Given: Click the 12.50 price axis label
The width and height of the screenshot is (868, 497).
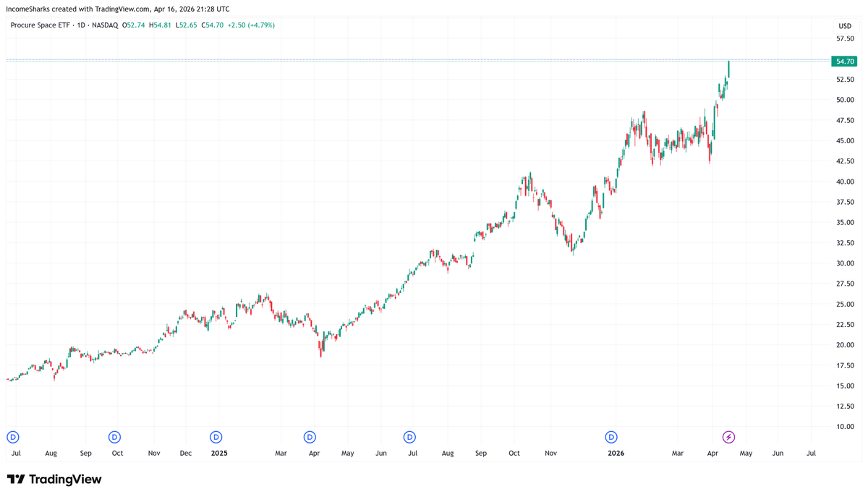Looking at the screenshot, I should tap(846, 407).
